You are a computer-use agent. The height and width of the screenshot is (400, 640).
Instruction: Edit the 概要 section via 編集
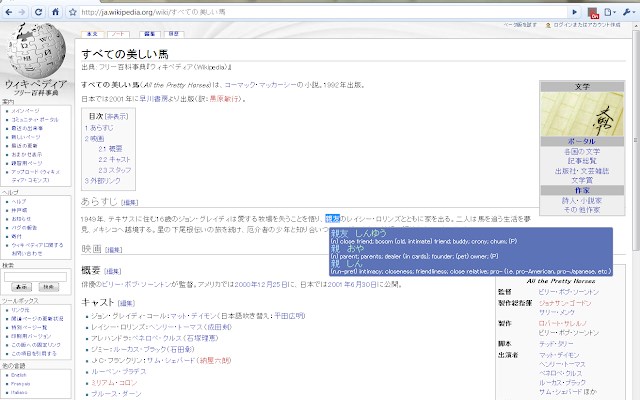[113, 271]
